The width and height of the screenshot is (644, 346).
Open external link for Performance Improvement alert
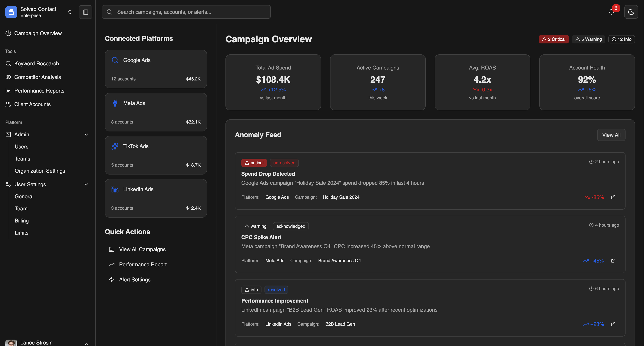coord(613,324)
